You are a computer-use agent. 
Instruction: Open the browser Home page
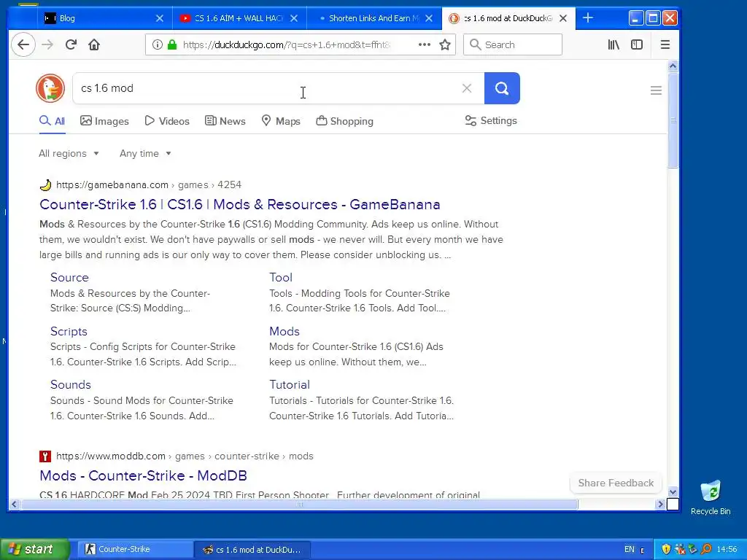click(x=94, y=44)
